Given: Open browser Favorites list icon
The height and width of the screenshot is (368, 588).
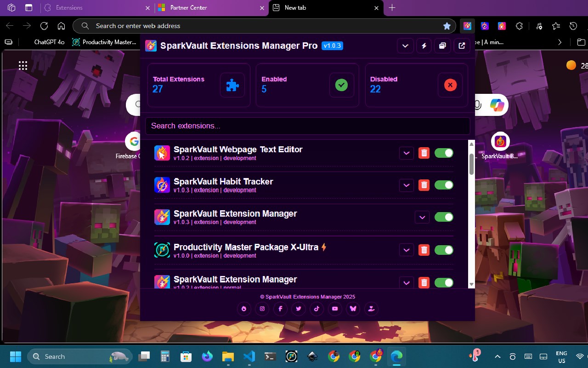Looking at the screenshot, I should click(x=556, y=26).
